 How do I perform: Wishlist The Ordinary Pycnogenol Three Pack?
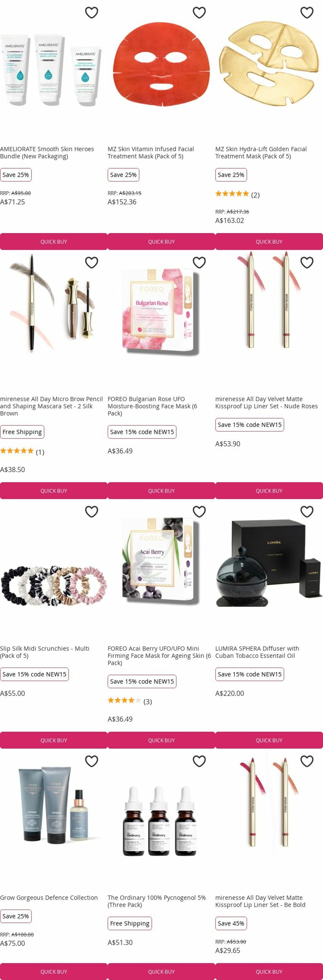(199, 761)
